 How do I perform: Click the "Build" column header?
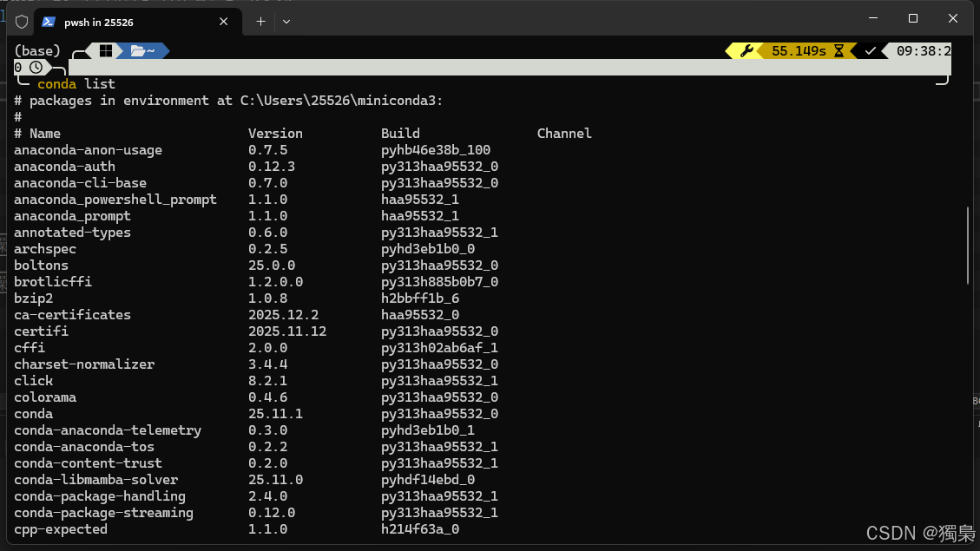401,133
